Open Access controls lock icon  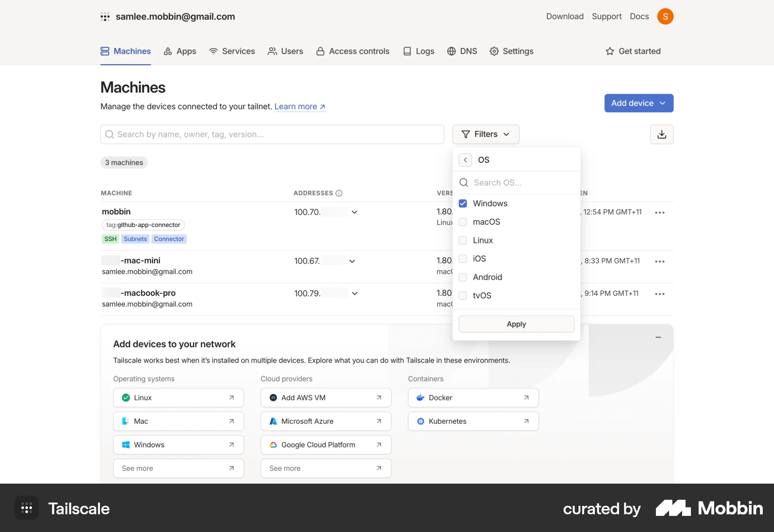pyautogui.click(x=320, y=51)
